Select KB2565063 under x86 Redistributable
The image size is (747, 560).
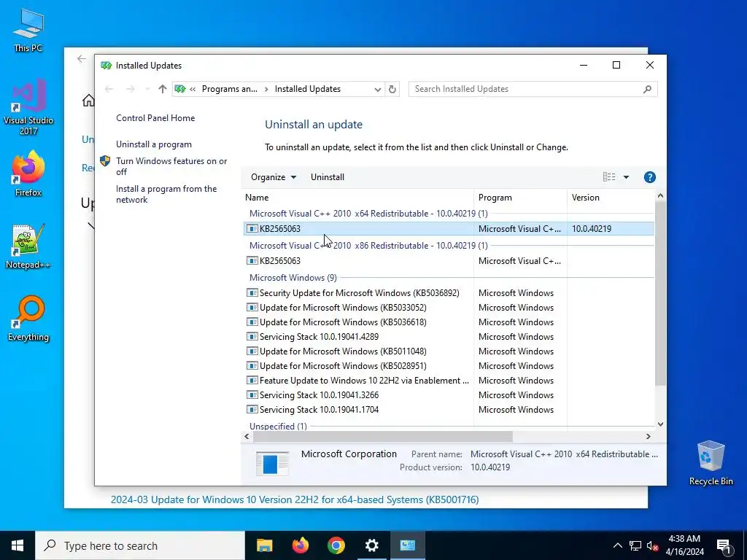click(449, 261)
